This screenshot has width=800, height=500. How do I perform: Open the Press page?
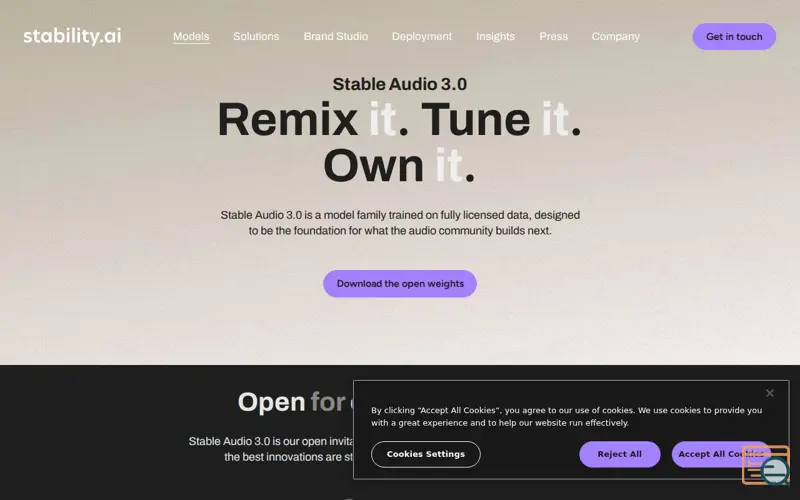click(x=554, y=36)
